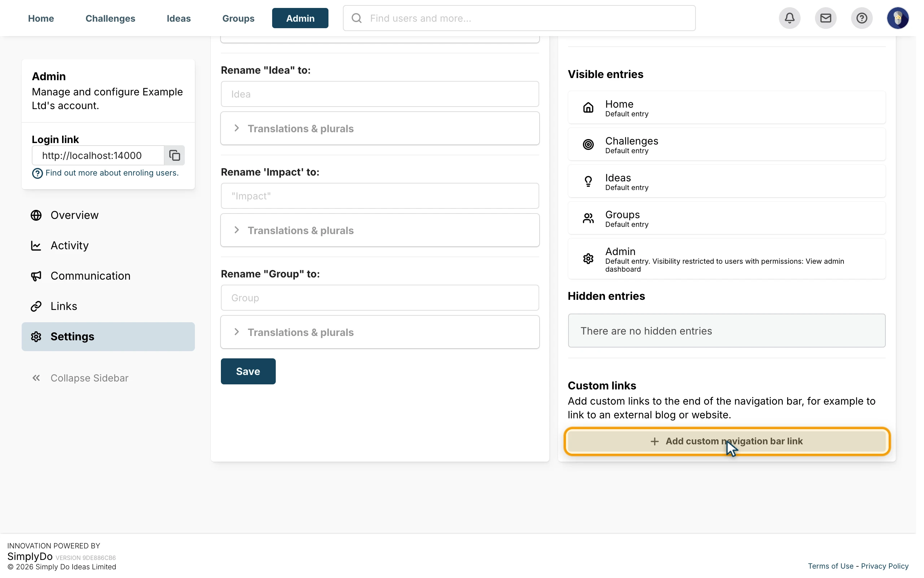Screen dimensions: 924x578
Task: Click the Groups people icon in Visible entries
Action: point(588,218)
